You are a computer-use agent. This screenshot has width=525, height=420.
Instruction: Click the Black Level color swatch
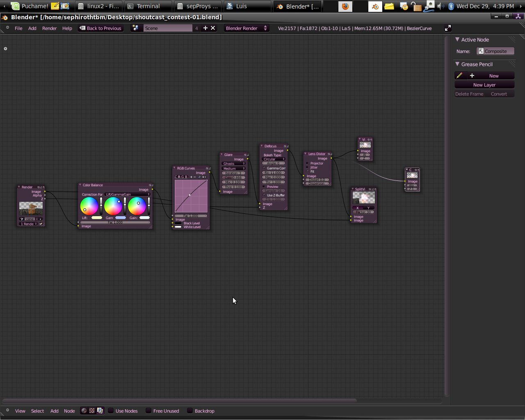click(178, 223)
